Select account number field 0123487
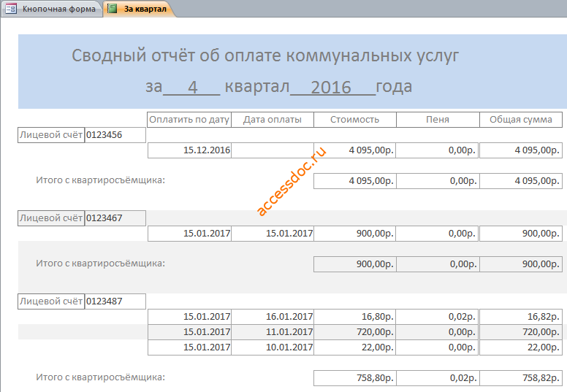Screen dimensions: 567x392 (x=115, y=301)
